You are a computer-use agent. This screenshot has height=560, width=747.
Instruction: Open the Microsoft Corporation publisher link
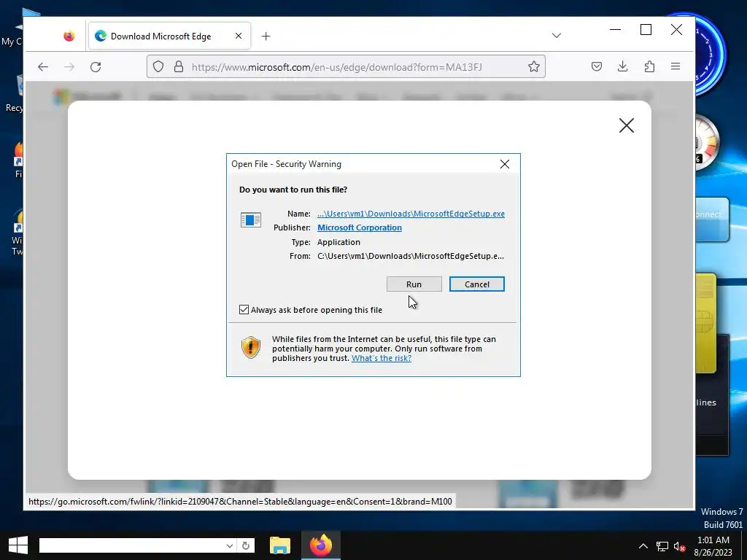[360, 227]
